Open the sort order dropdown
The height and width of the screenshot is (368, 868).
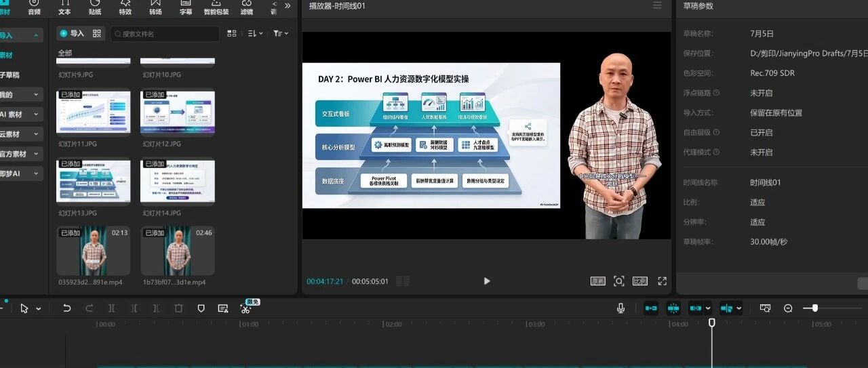[254, 33]
